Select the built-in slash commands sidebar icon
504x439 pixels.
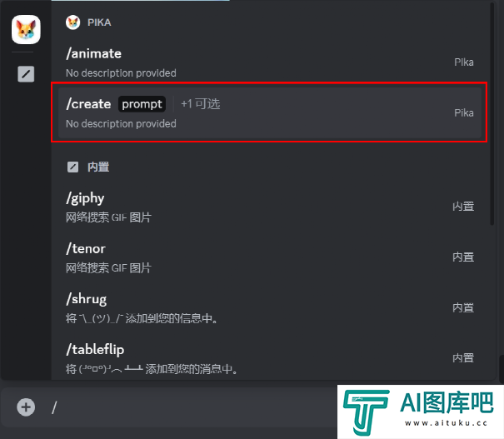(26, 74)
